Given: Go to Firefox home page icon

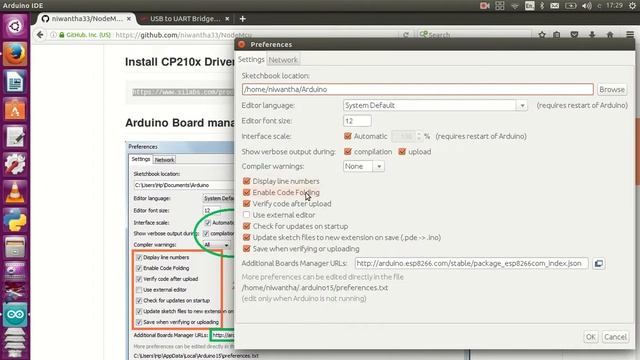Looking at the screenshot, I should pos(610,35).
